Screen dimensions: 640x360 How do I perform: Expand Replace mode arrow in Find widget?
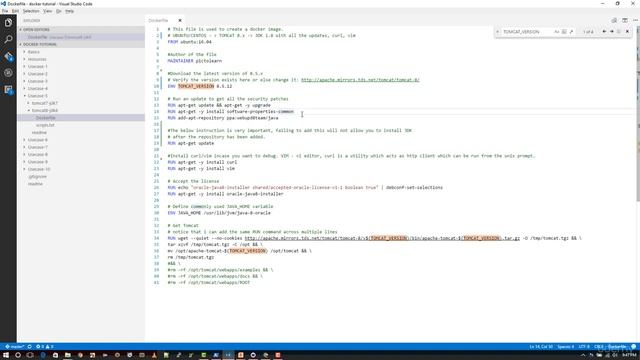point(498,31)
